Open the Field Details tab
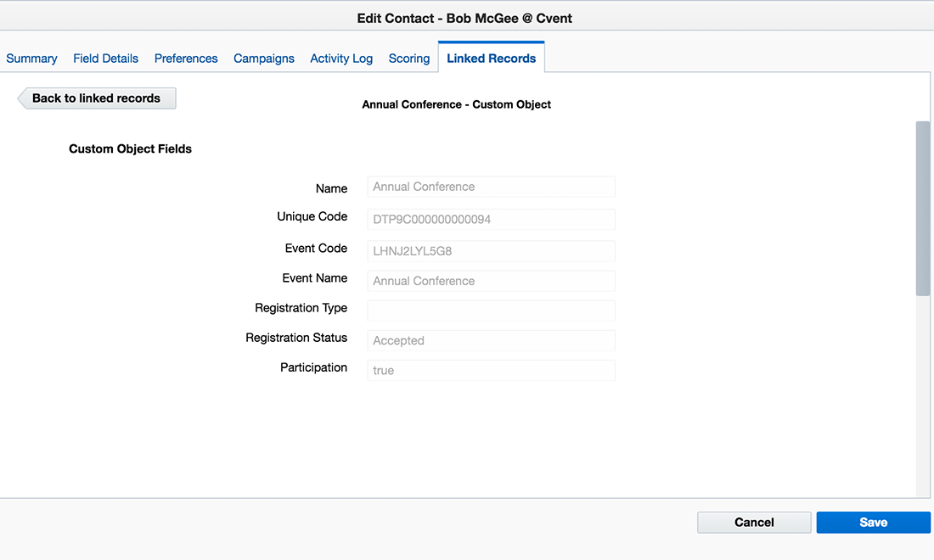Viewport: 934px width, 560px height. click(x=105, y=58)
